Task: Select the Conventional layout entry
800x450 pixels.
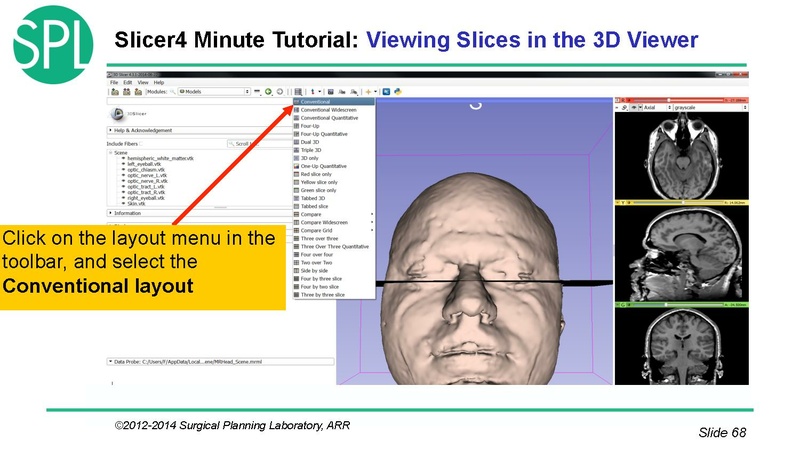Action: coord(334,102)
